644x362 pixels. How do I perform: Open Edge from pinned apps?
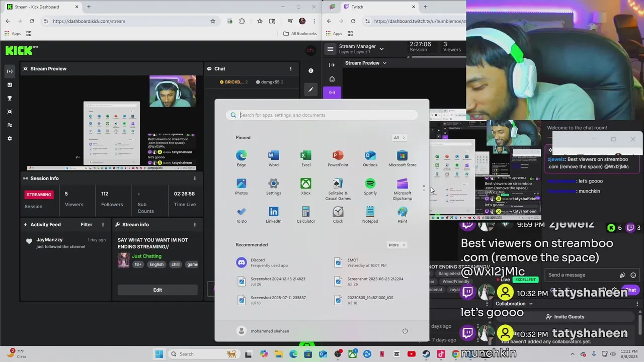tap(242, 158)
